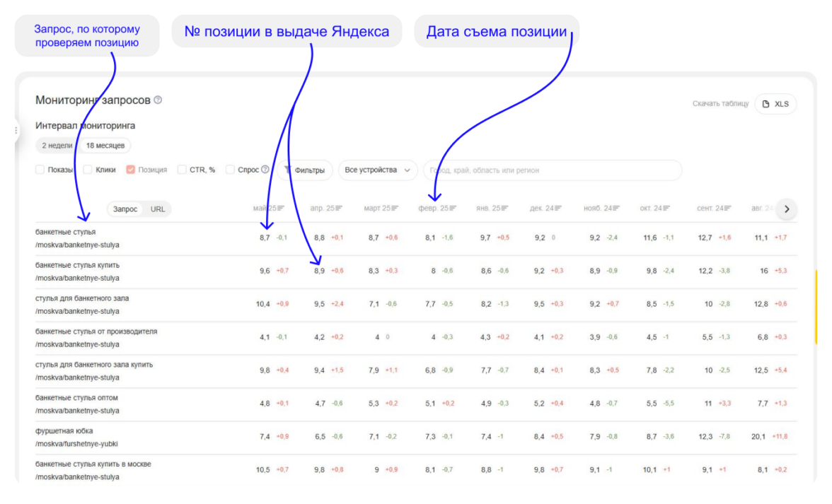Click the sort icon in нояб. 24 column
Viewport: 832px width, 504px height.
pyautogui.click(x=616, y=209)
